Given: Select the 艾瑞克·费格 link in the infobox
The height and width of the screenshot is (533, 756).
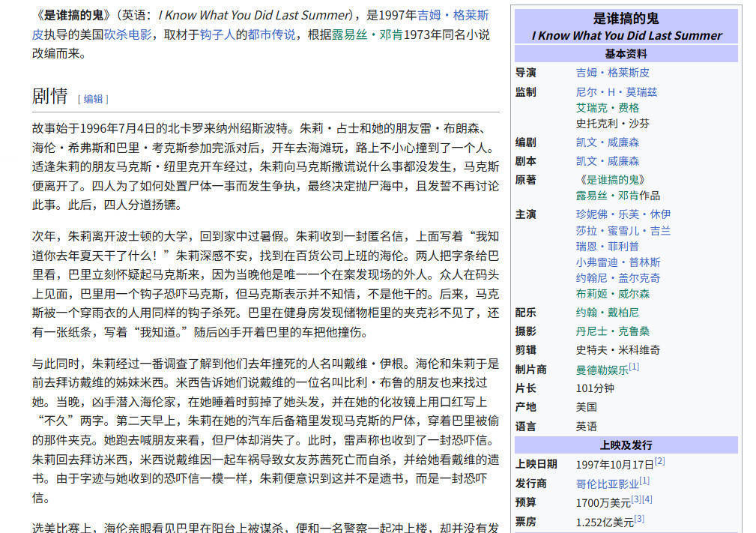Looking at the screenshot, I should pyautogui.click(x=607, y=108).
